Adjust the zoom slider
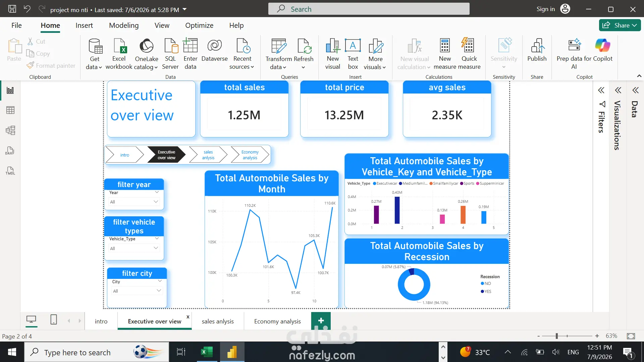This screenshot has width=644, height=362. (556, 336)
